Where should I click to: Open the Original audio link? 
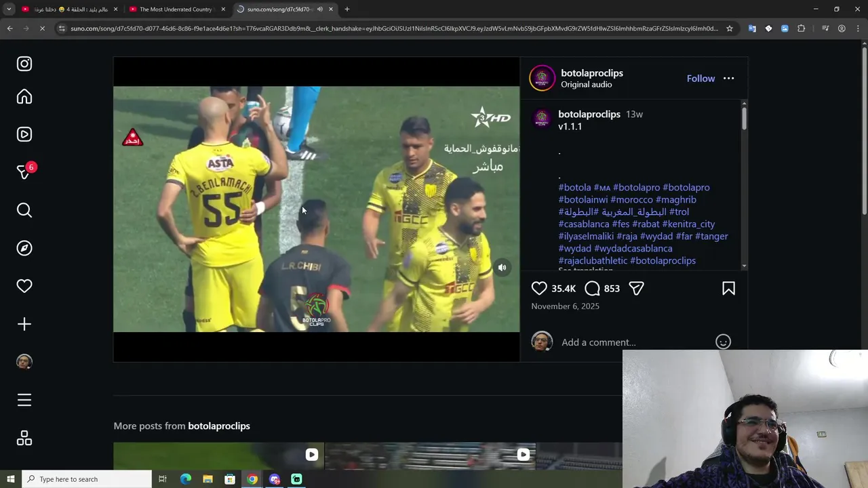coord(586,85)
